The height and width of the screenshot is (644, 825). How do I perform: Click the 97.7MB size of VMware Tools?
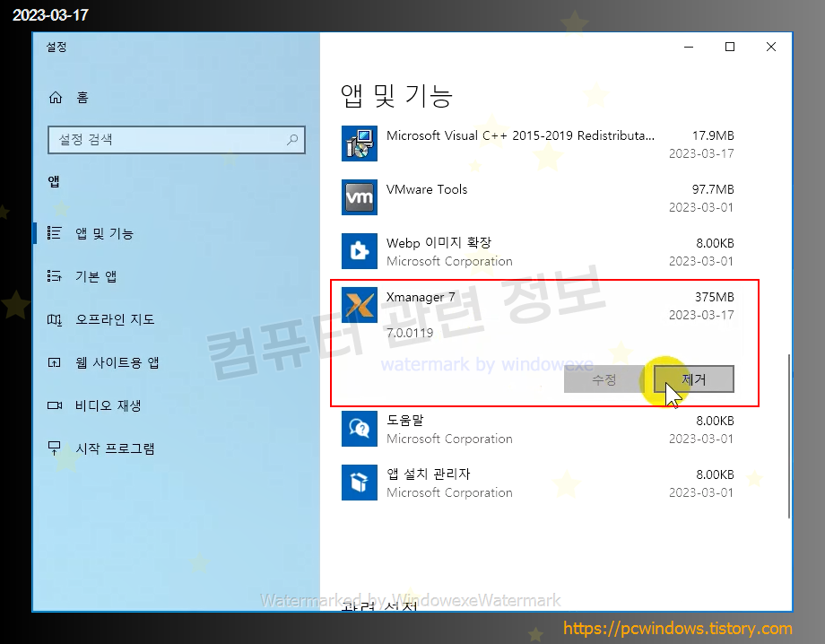[713, 189]
